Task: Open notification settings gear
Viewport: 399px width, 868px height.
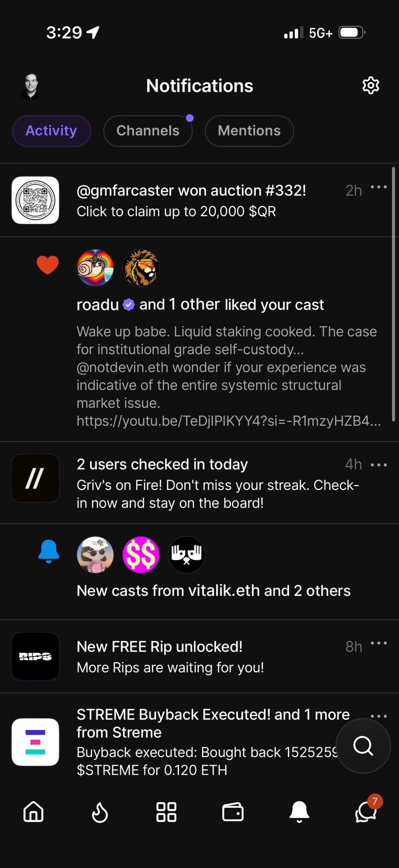Action: click(370, 85)
